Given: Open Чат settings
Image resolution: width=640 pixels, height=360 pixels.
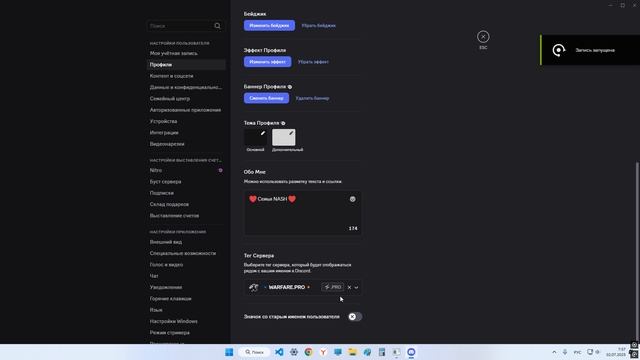Looking at the screenshot, I should point(186,276).
